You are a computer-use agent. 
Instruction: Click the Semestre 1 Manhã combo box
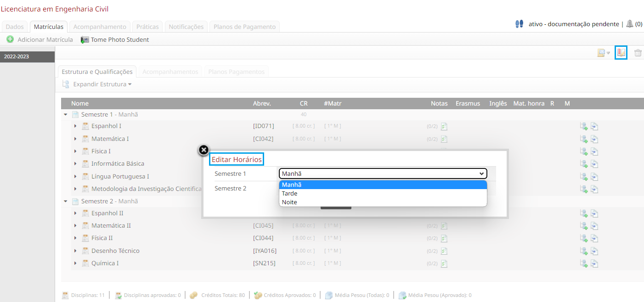(383, 173)
